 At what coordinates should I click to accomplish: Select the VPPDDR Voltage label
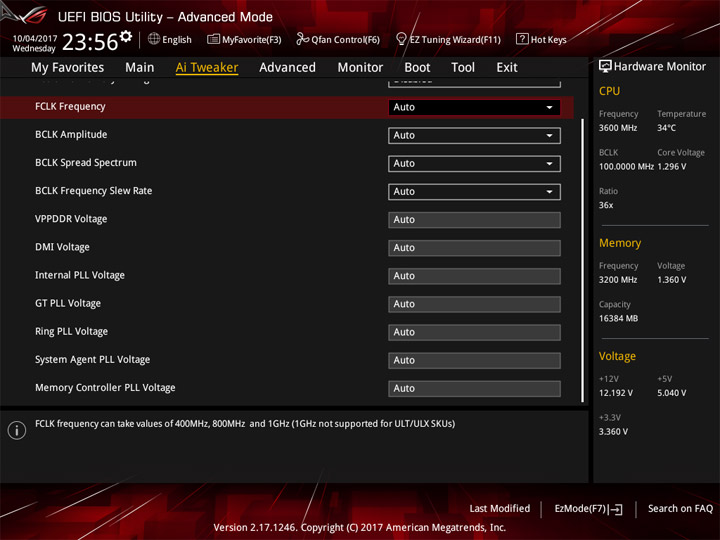[x=71, y=219]
